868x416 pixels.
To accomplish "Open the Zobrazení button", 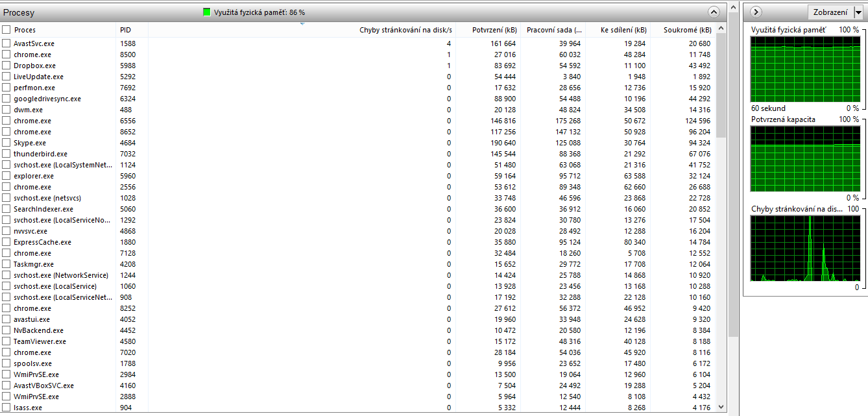I will [830, 12].
